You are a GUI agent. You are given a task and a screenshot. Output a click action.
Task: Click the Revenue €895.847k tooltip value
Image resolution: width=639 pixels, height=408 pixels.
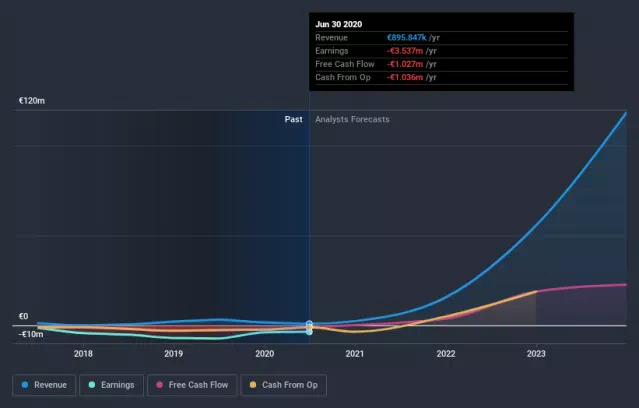point(411,38)
